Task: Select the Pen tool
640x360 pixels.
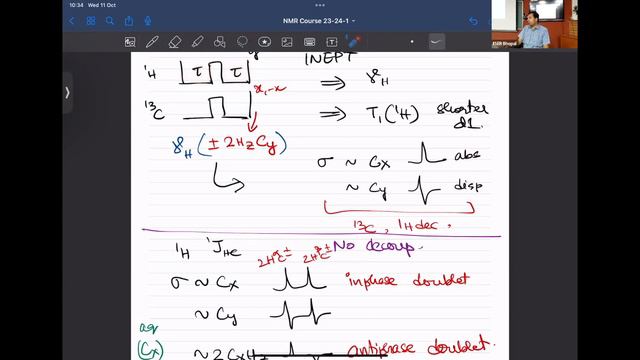Action: (152, 42)
